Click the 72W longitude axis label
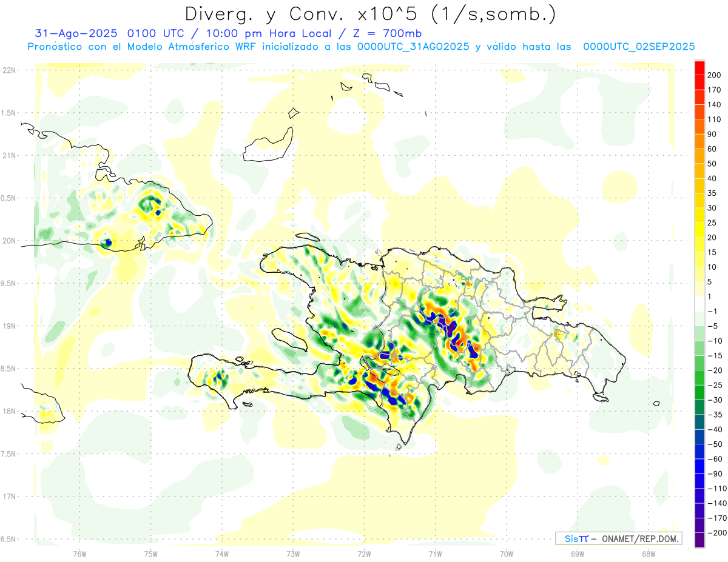Viewport: 728px width, 562px height. [x=364, y=554]
